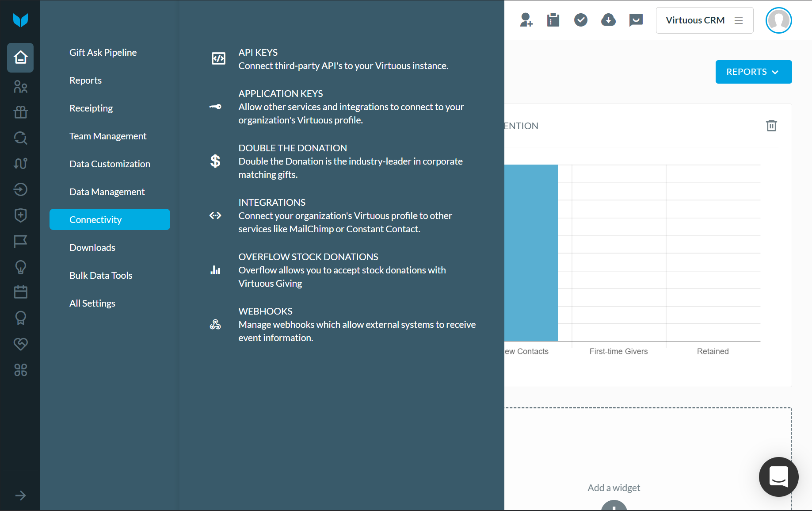
Task: Select Data Management from settings menu
Action: click(x=107, y=192)
